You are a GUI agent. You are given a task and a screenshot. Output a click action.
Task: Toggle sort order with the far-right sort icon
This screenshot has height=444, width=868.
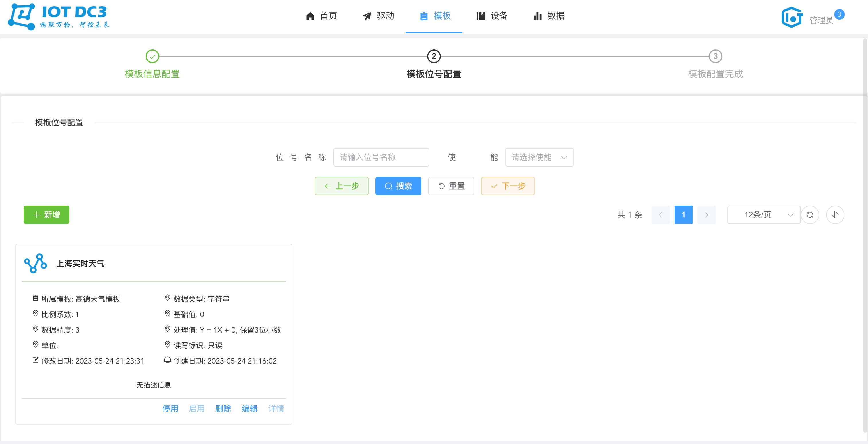point(835,215)
